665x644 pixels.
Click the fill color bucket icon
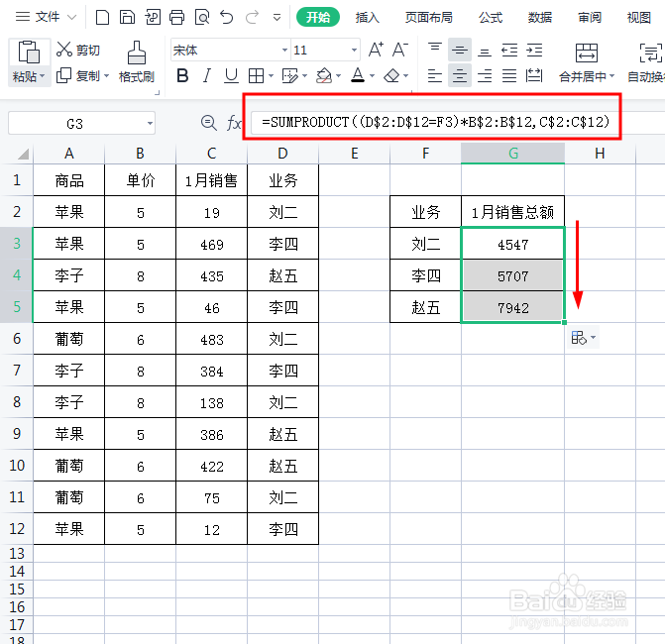(x=324, y=76)
